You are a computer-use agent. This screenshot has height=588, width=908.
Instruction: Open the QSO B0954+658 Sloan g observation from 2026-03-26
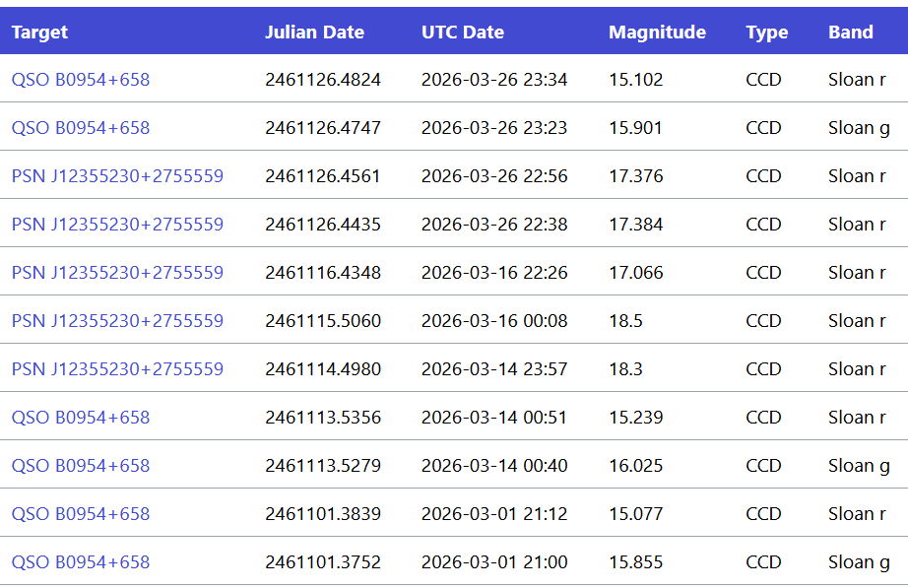point(80,128)
